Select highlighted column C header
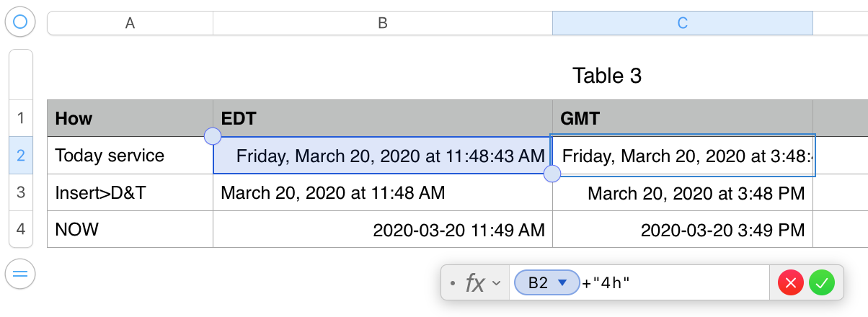 [682, 23]
